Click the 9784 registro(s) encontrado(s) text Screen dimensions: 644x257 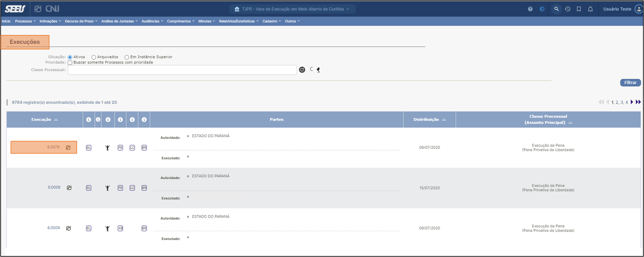(64, 102)
